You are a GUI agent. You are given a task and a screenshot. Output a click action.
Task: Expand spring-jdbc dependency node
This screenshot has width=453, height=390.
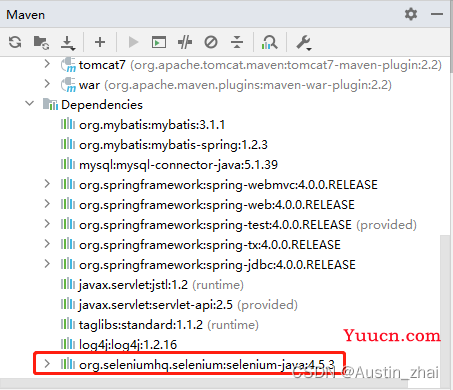click(47, 264)
